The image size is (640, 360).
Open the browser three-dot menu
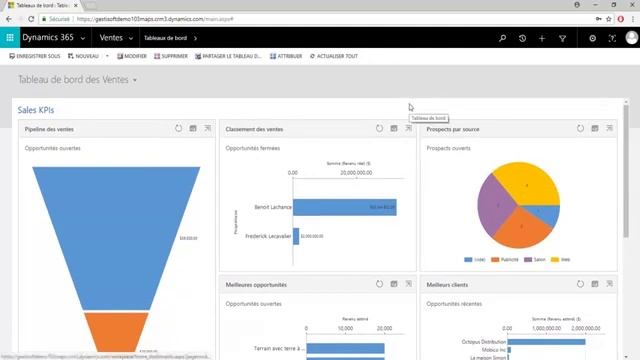pyautogui.click(x=633, y=19)
